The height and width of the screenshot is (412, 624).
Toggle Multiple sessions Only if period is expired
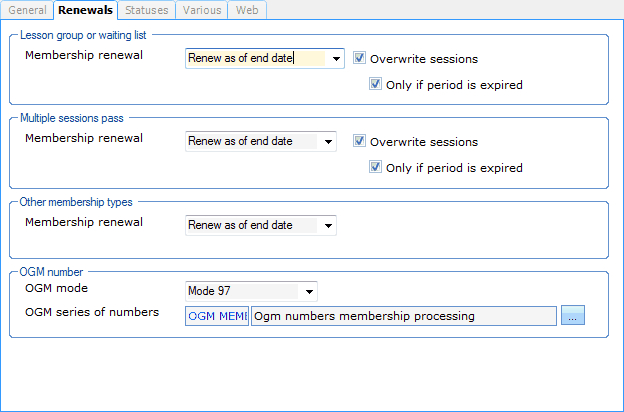click(376, 167)
